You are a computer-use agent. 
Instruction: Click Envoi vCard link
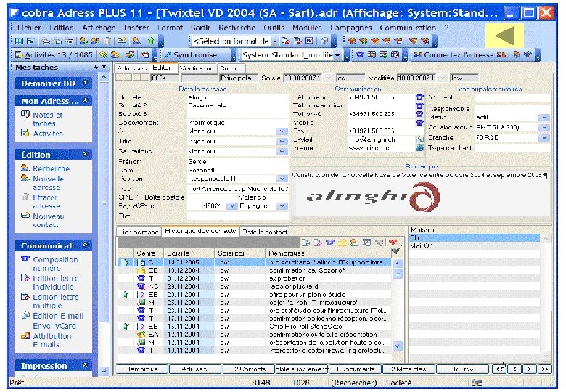pyautogui.click(x=54, y=326)
